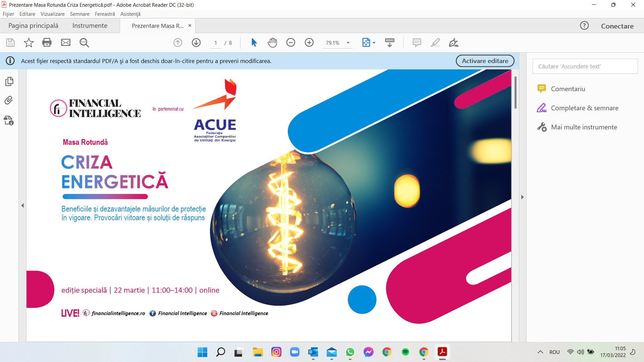Click the send by email envelope icon
The width and height of the screenshot is (644, 362).
66,43
